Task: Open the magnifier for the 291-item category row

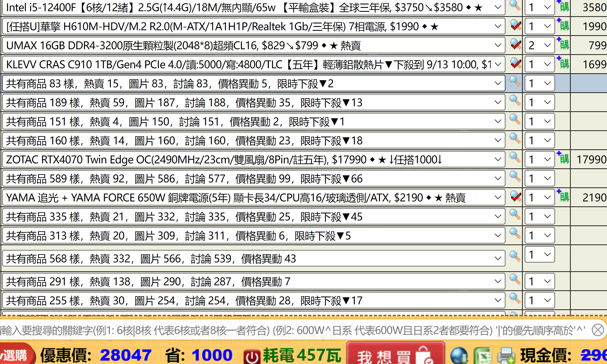Action: pyautogui.click(x=515, y=279)
